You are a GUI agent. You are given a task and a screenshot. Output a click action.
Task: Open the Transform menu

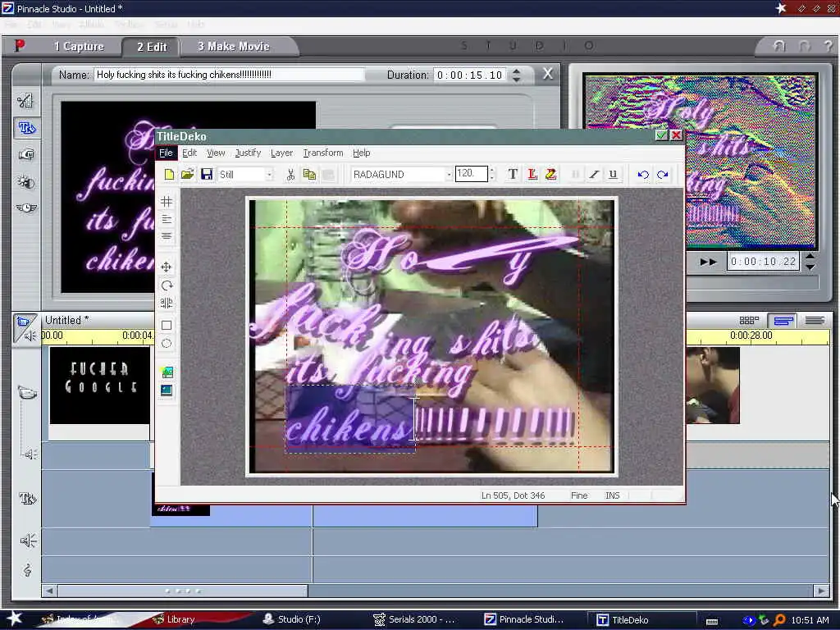click(x=323, y=153)
